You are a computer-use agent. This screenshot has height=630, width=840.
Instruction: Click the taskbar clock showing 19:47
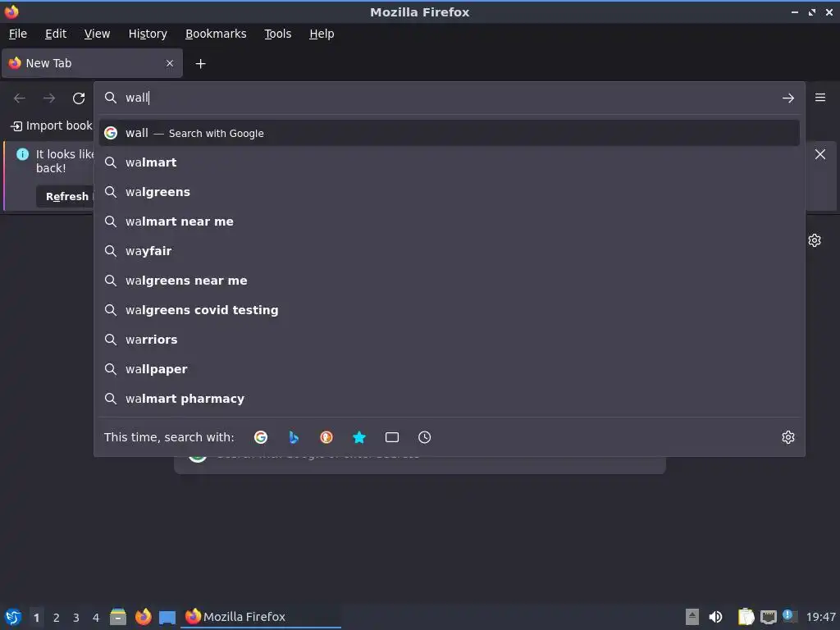(x=820, y=617)
